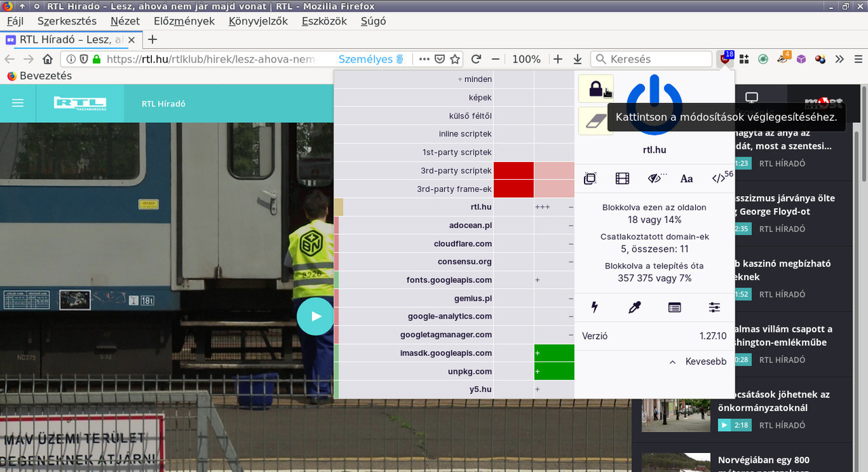Screen dimensions: 868x472
Task: Toggle remote fonts blocking (Aa icon)
Action: pos(687,178)
